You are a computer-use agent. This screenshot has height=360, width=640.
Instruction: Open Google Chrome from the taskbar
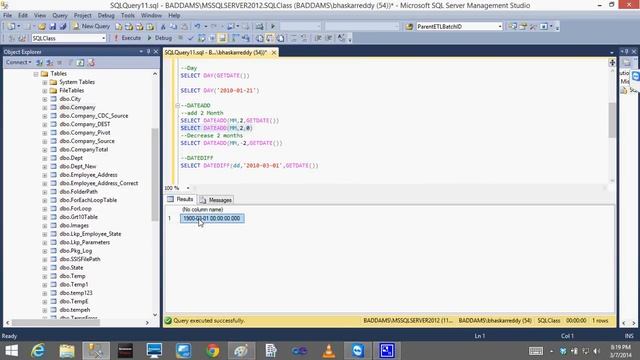coord(212,351)
